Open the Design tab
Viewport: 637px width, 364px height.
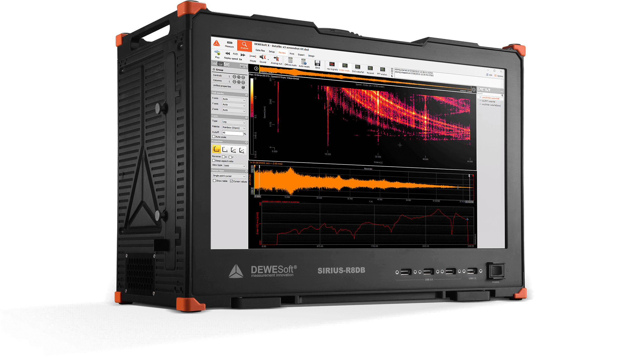point(311,56)
